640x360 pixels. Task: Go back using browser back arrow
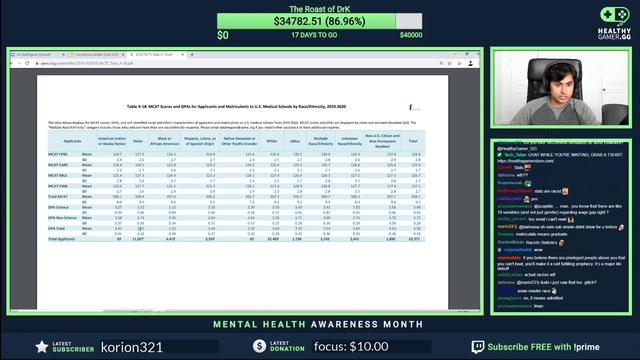[x=11, y=63]
